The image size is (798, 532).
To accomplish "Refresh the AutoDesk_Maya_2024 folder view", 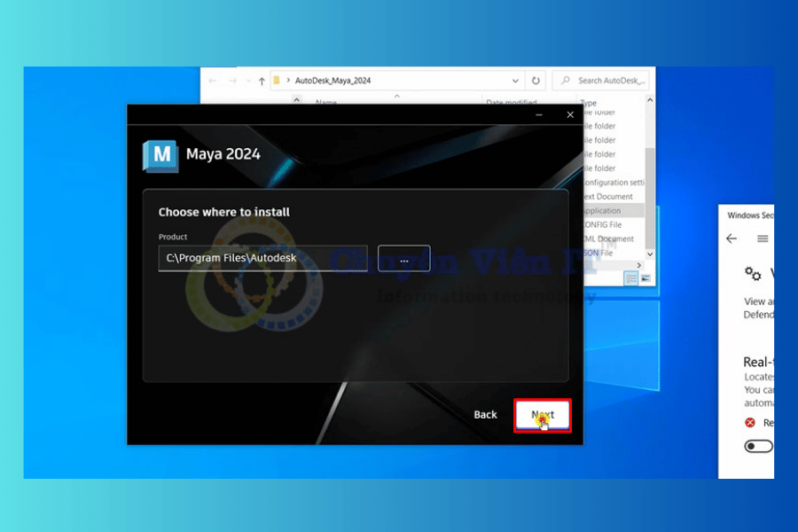I will point(536,81).
